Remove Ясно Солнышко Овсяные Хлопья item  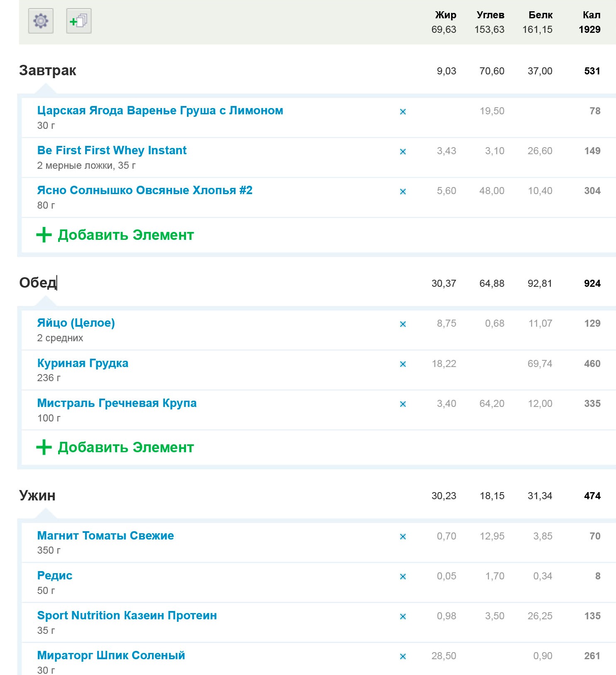[402, 191]
